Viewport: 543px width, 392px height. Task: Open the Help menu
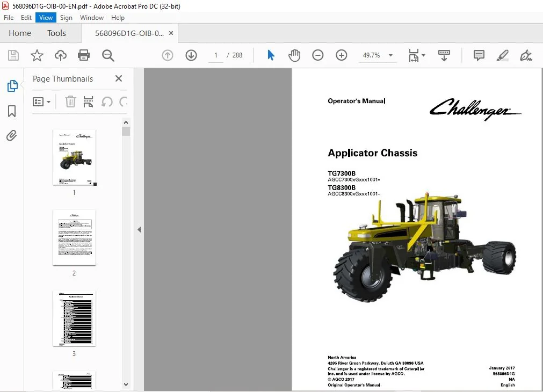(118, 18)
